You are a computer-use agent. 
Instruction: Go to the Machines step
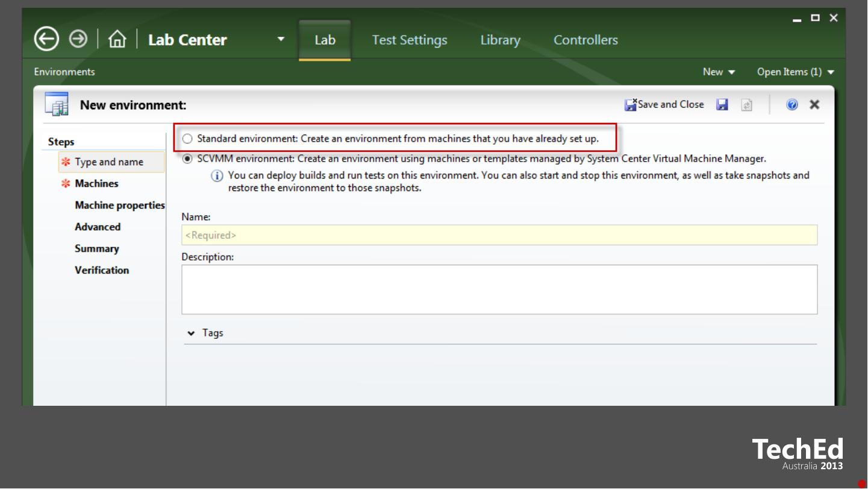pos(96,183)
